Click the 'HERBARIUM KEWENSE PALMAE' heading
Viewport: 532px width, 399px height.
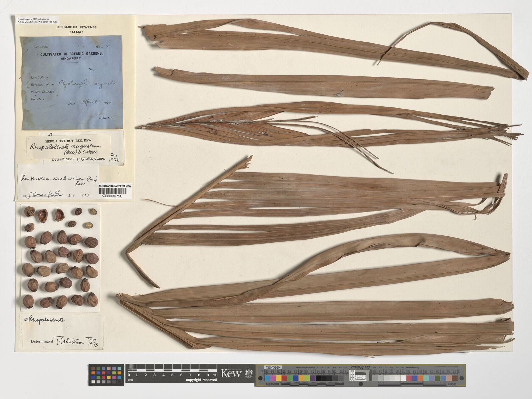pos(76,30)
